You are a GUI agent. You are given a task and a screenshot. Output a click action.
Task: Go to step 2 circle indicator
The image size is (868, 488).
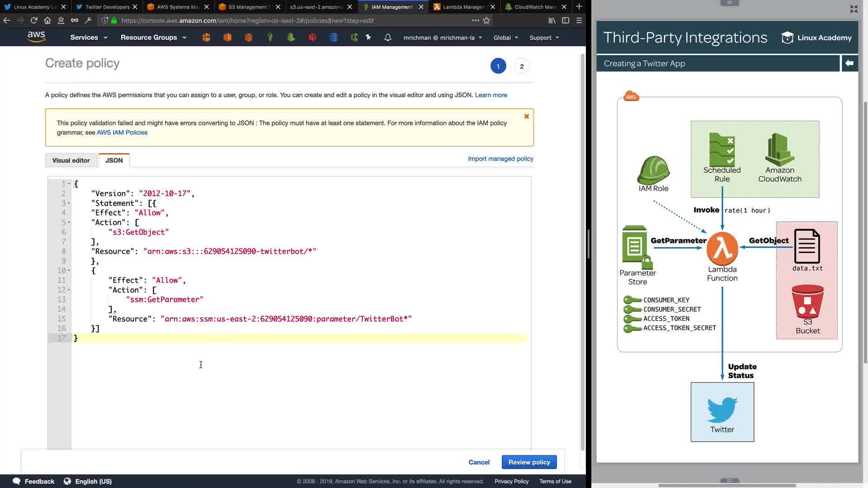(522, 66)
